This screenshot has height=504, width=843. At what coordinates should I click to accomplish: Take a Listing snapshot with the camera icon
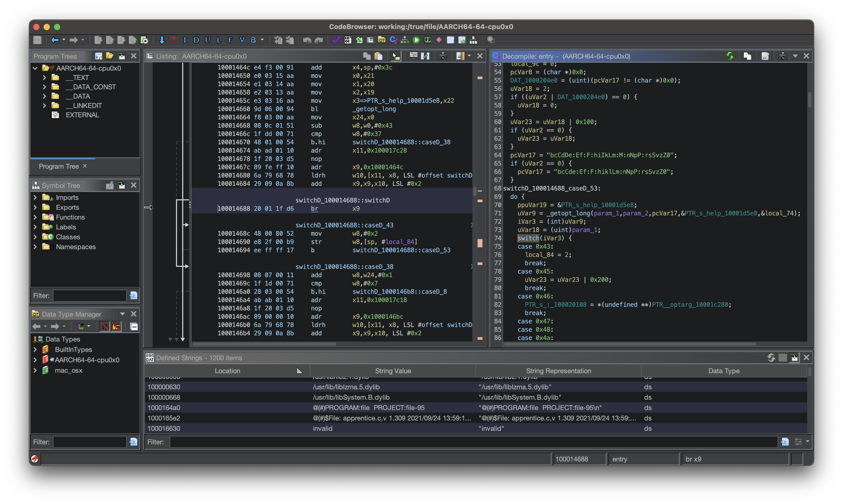443,56
